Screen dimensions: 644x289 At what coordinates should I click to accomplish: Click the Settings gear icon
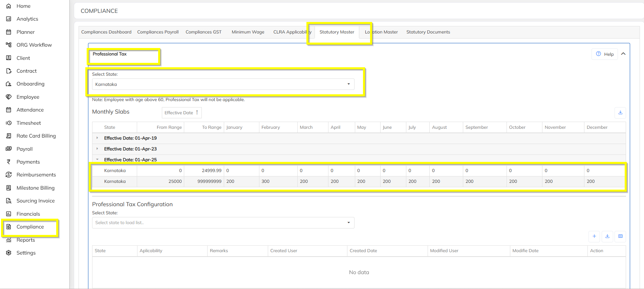pyautogui.click(x=9, y=253)
